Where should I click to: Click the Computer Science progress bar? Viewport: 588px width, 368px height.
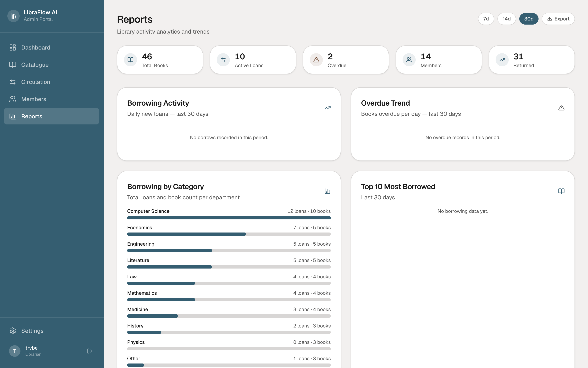tap(229, 218)
